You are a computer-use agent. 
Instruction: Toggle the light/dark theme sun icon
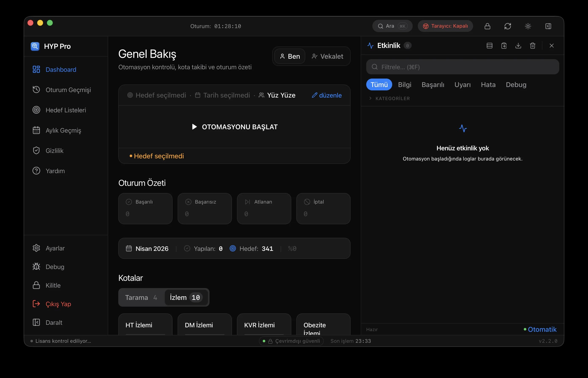528,26
